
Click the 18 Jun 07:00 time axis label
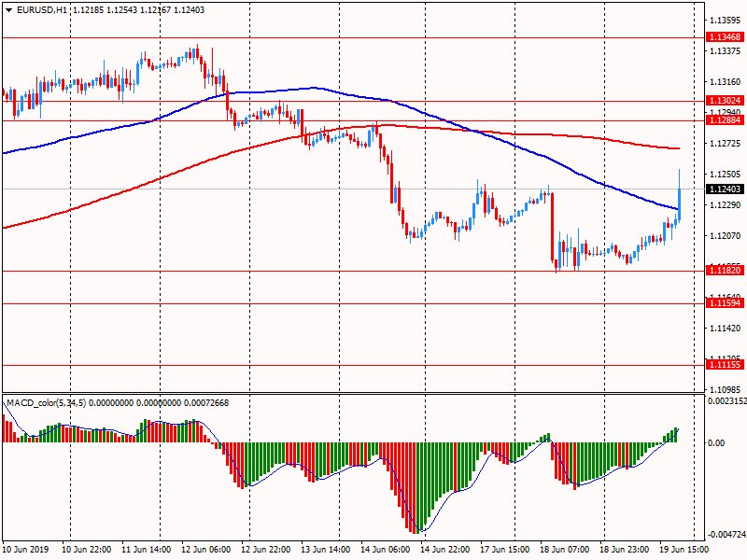point(564,550)
